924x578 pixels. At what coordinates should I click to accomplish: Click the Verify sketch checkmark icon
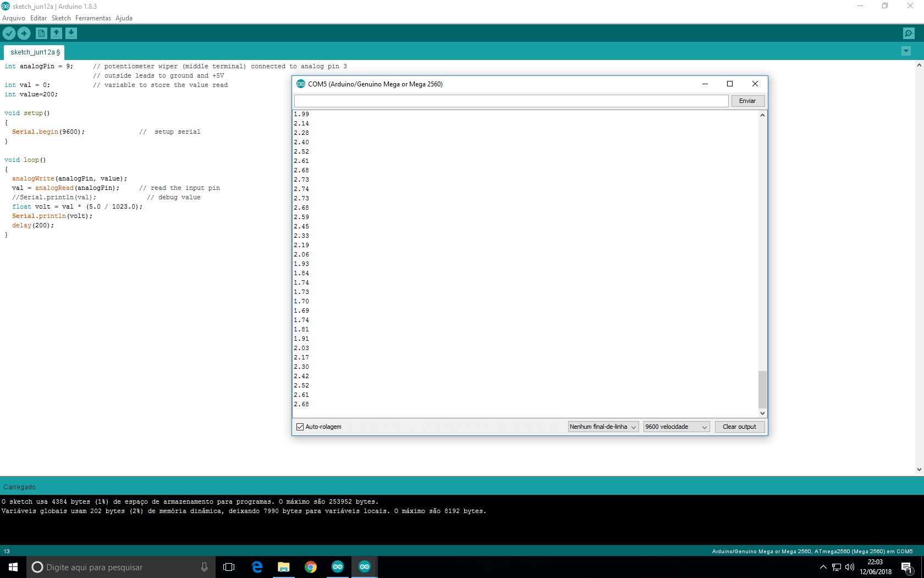coord(9,34)
